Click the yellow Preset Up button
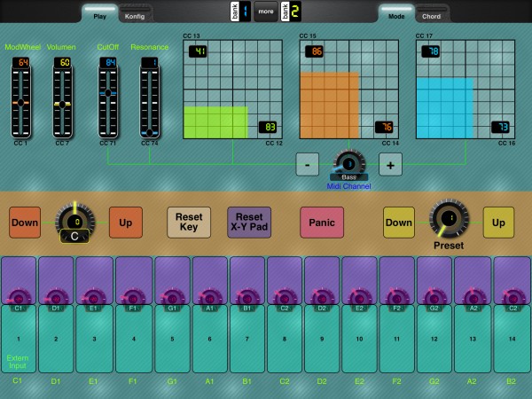This screenshot has width=532, height=399. (498, 223)
